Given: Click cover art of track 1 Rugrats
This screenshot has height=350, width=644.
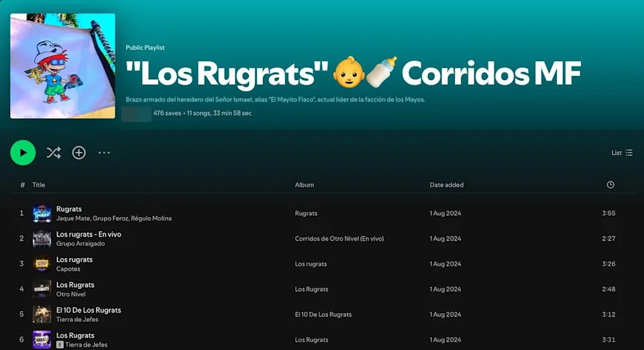Looking at the screenshot, I should [x=42, y=214].
